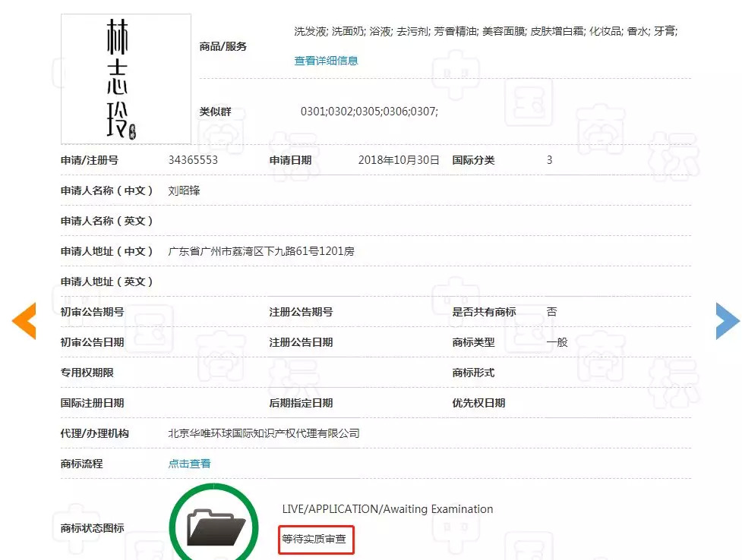Click the 申请人地址（中文） label
Viewport: 742px width, 560px height.
click(107, 251)
